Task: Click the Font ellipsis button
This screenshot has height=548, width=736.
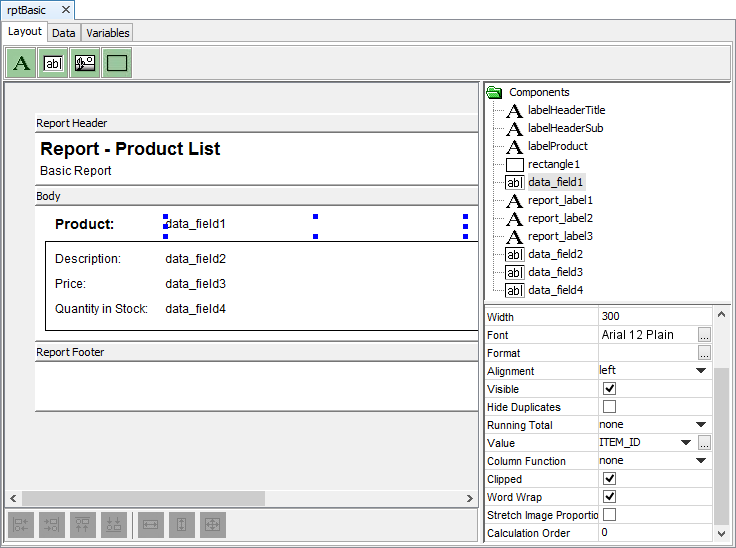Action: coord(704,335)
